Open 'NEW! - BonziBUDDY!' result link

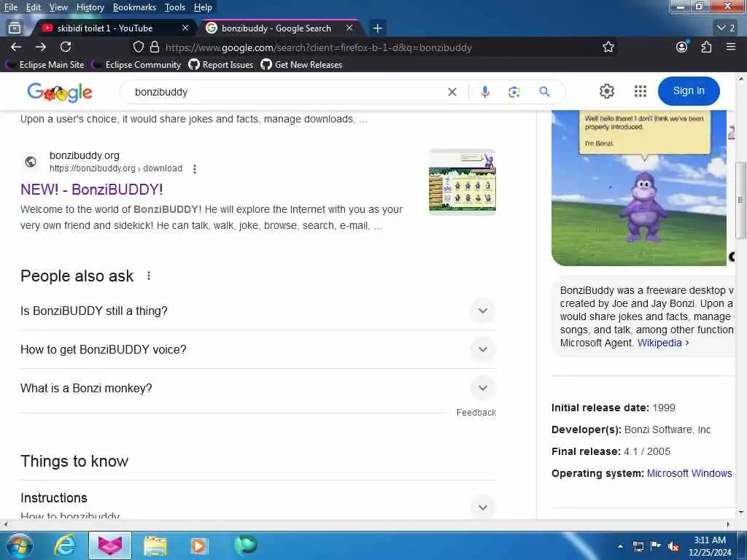91,190
